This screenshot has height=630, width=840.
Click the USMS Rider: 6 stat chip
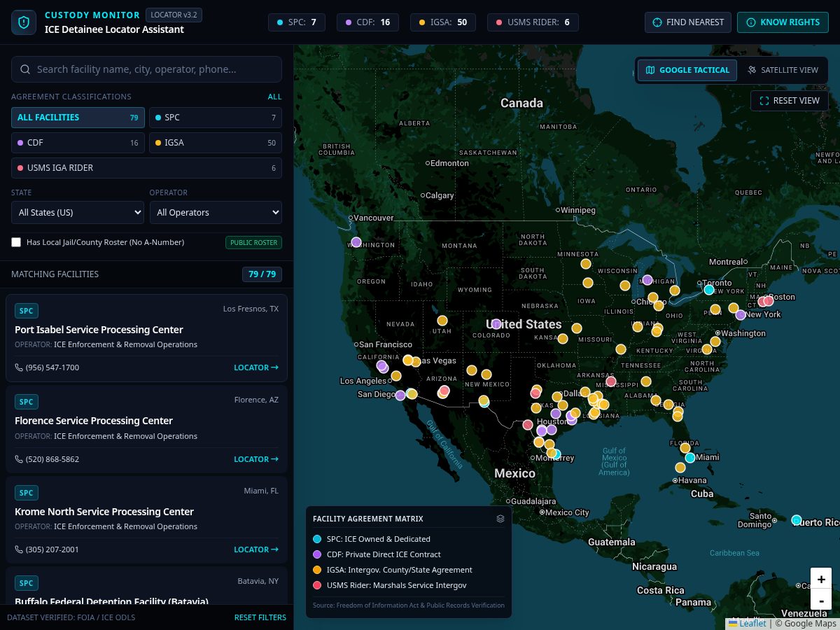pos(533,22)
